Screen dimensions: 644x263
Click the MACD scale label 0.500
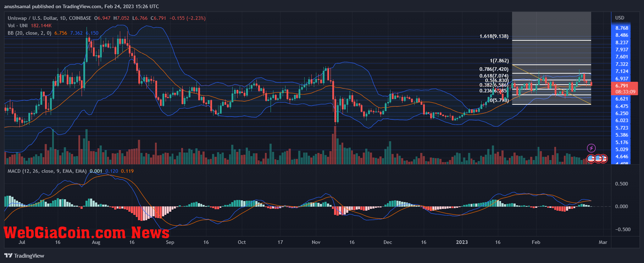(x=621, y=184)
